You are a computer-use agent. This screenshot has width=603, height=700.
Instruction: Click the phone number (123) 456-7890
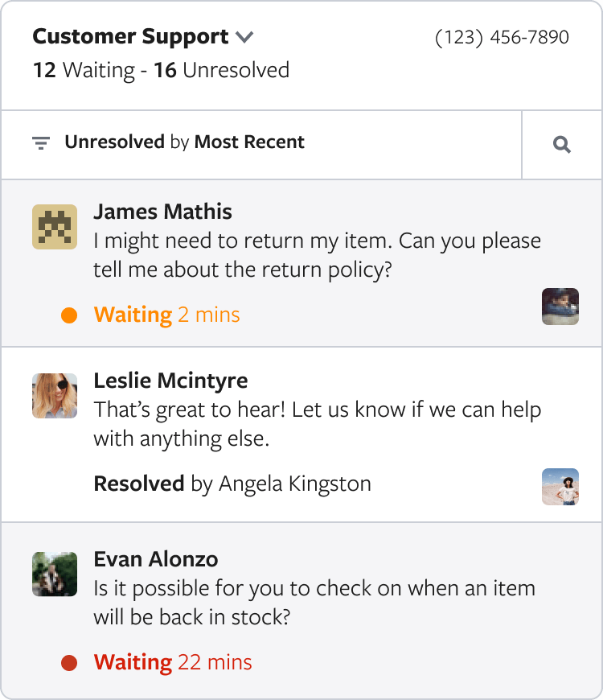pyautogui.click(x=502, y=38)
